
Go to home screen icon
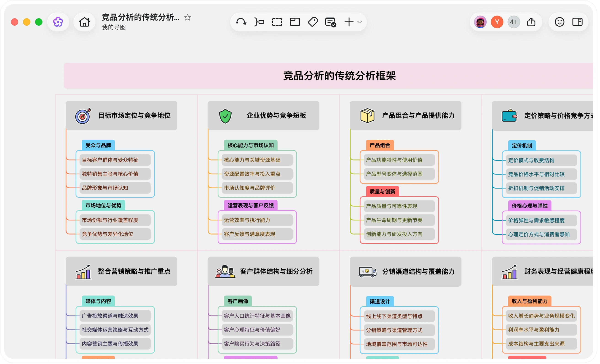[x=85, y=22]
